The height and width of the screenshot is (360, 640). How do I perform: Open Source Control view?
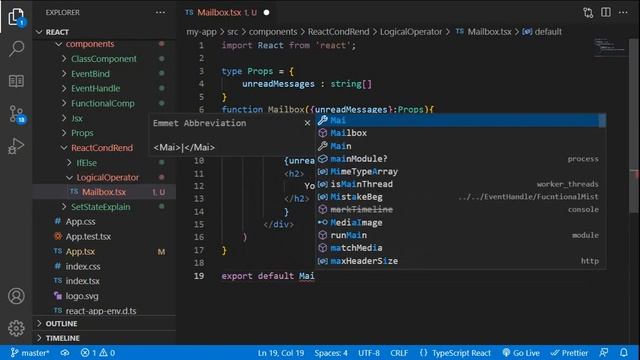click(16, 114)
